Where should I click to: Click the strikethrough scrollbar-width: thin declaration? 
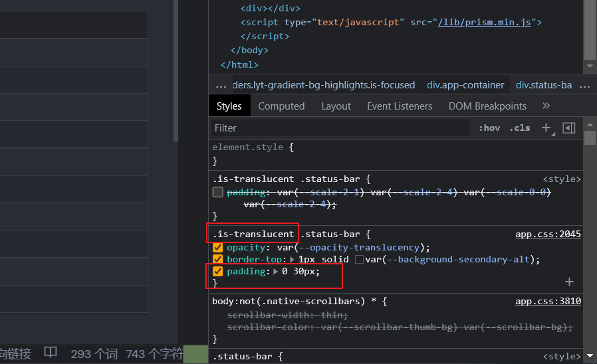point(287,316)
